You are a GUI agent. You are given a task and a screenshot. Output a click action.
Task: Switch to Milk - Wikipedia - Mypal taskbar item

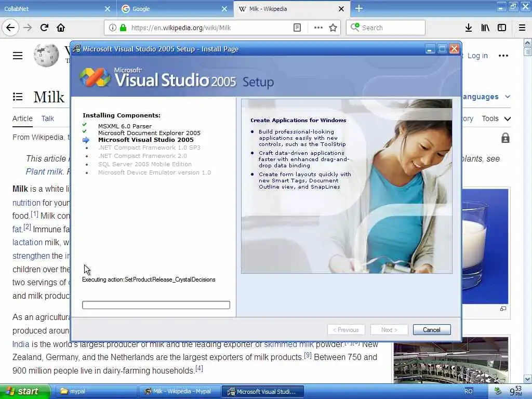[180, 391]
